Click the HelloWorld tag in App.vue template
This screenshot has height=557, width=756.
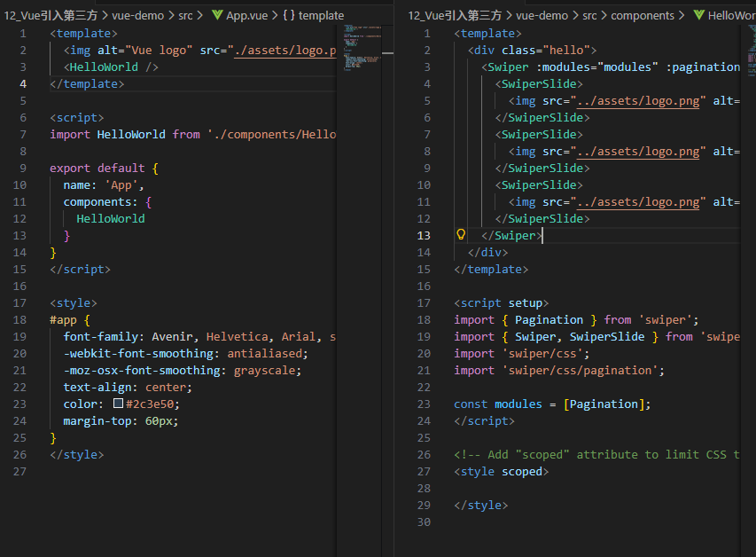point(111,67)
